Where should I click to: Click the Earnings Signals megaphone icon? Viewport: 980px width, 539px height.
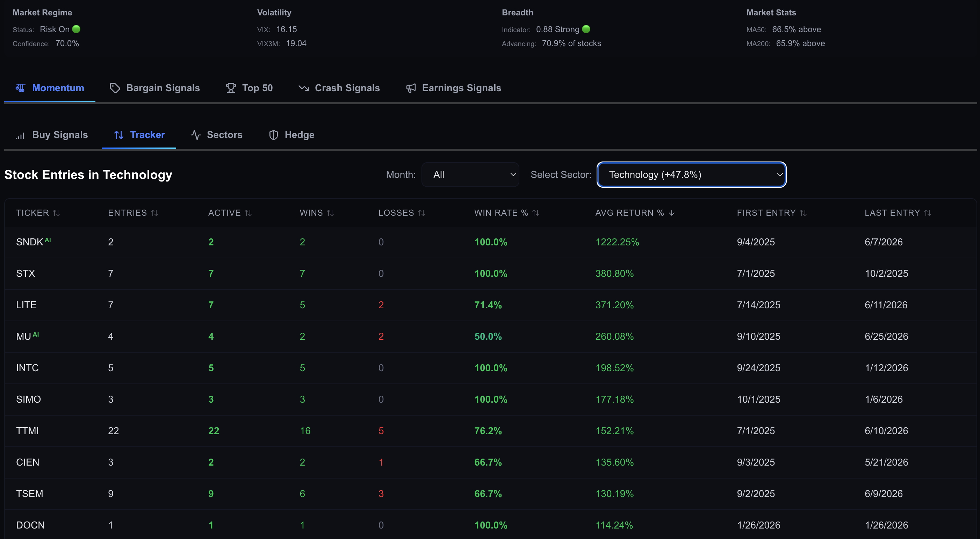click(x=411, y=88)
